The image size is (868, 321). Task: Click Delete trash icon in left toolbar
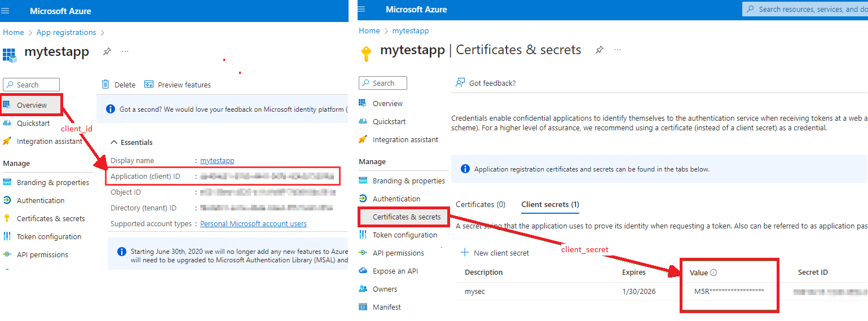click(105, 85)
